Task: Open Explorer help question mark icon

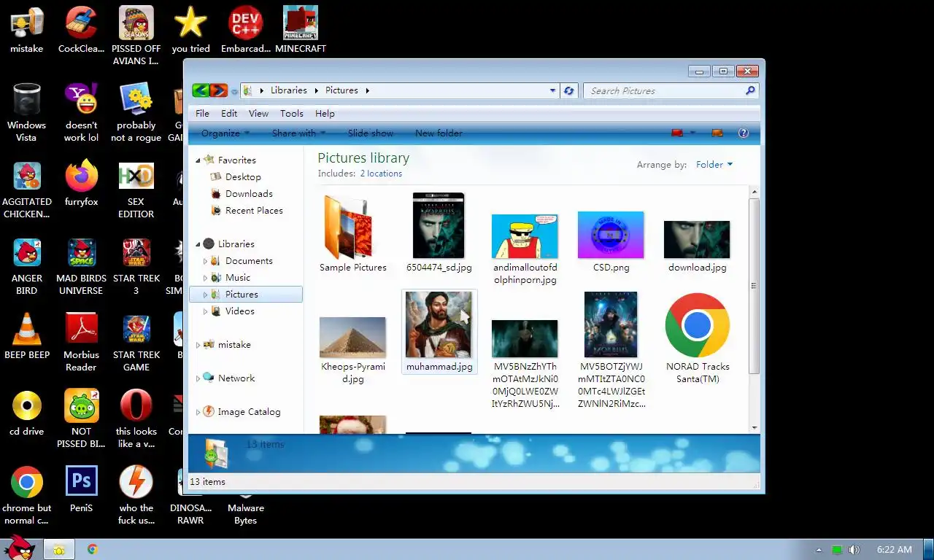Action: [x=744, y=133]
